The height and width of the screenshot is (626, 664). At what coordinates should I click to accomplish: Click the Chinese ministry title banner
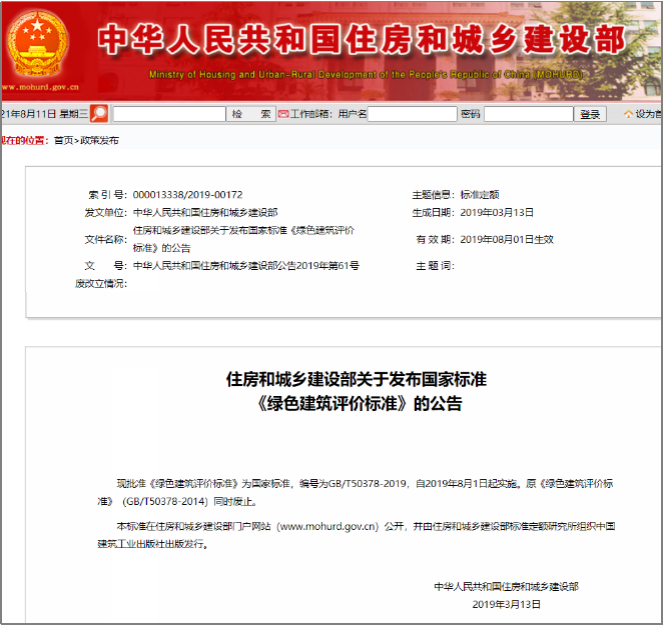point(362,39)
